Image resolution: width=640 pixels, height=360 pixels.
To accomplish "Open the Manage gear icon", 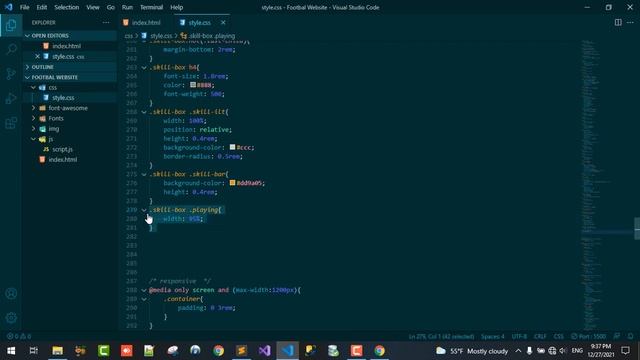I will 11,317.
